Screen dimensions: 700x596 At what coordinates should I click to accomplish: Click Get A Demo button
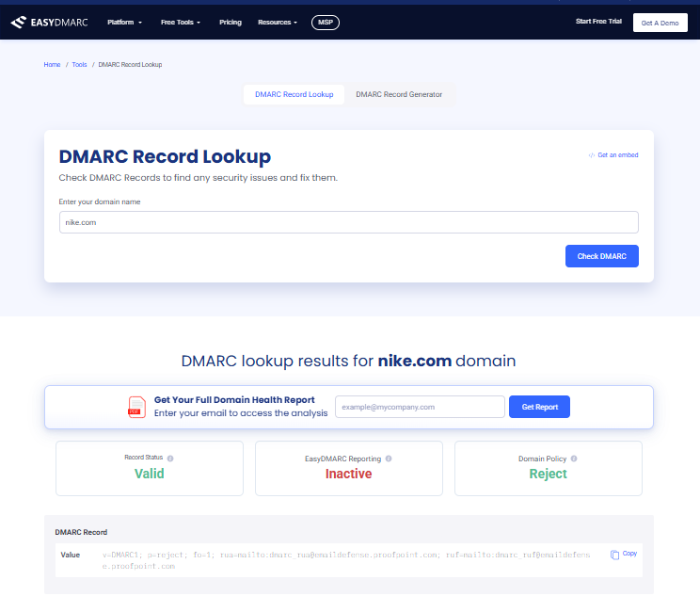point(660,23)
